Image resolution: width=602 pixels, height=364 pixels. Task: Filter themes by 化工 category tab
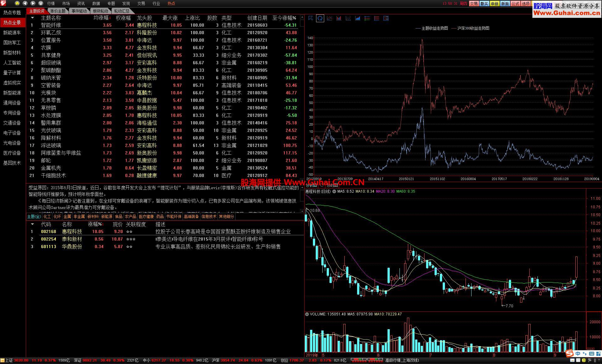[47, 216]
